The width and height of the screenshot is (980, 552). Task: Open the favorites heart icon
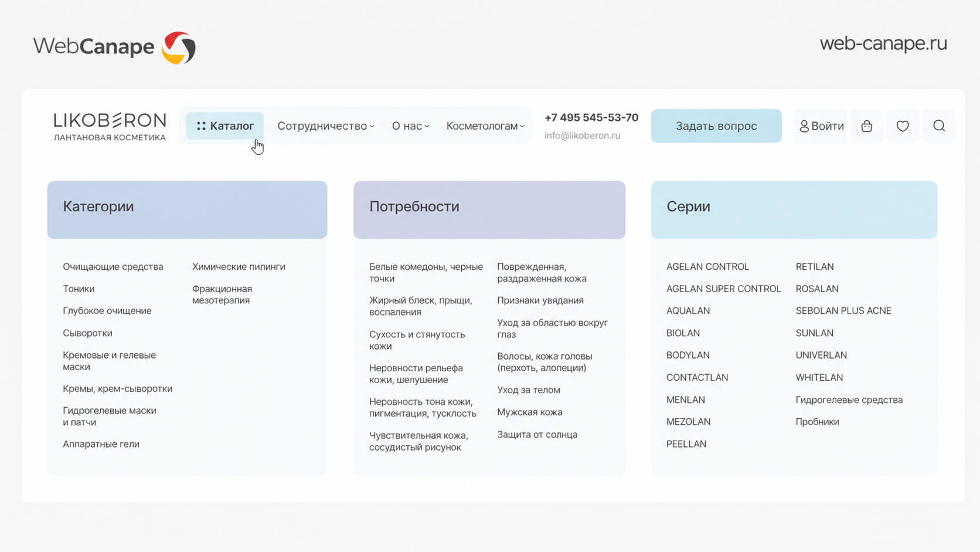903,126
